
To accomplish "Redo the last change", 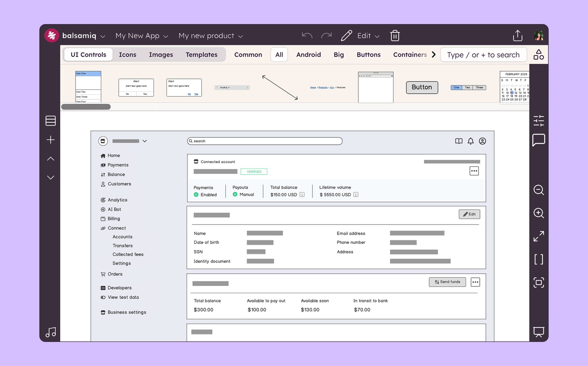I will point(326,35).
